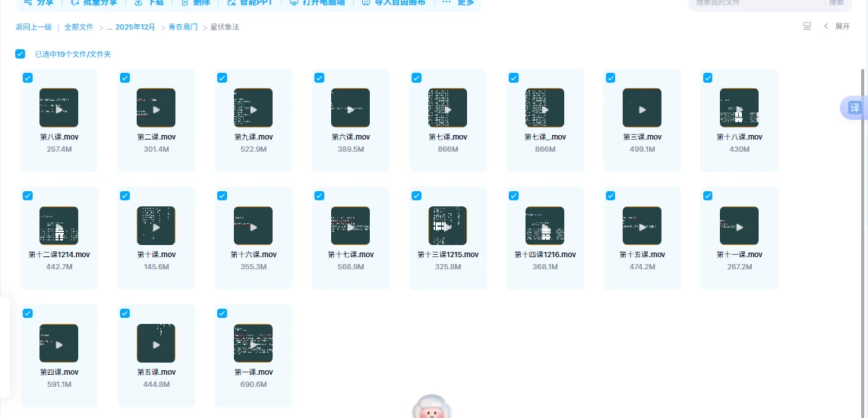The image size is (868, 418).
Task: Uncheck 第四课.mov selection box
Action: (28, 313)
